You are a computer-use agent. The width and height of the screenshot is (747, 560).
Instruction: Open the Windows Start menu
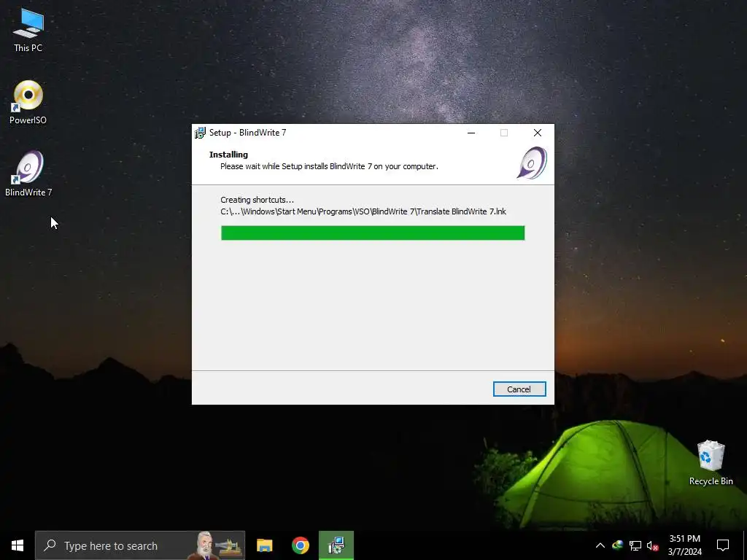point(18,545)
